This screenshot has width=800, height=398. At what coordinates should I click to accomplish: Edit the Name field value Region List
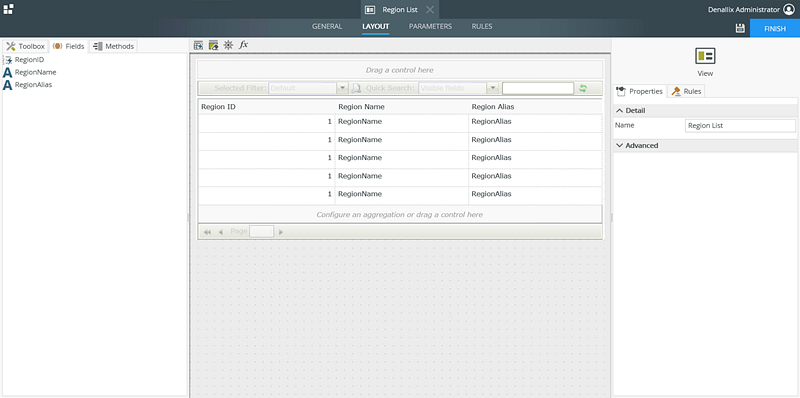pyautogui.click(x=740, y=126)
